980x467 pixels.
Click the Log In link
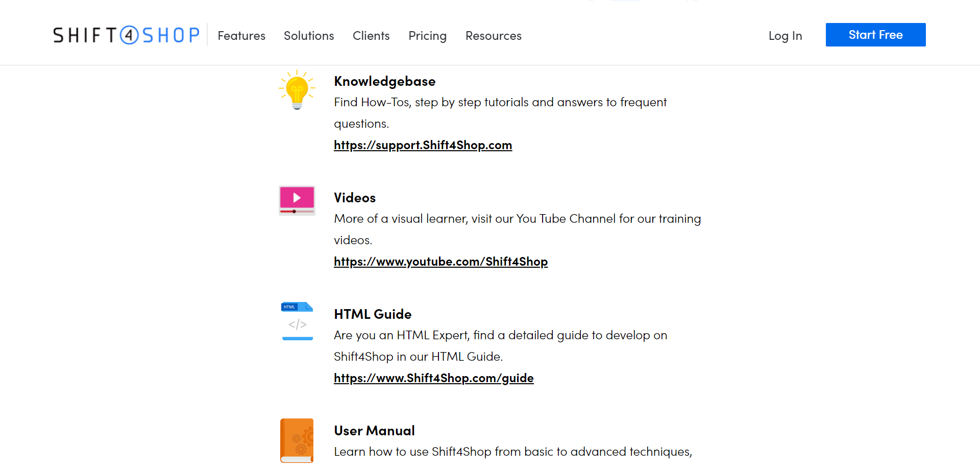[786, 36]
